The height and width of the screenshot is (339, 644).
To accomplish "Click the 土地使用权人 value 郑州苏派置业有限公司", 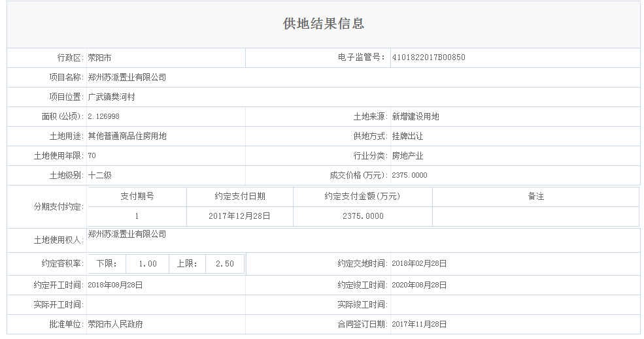I will (127, 234).
